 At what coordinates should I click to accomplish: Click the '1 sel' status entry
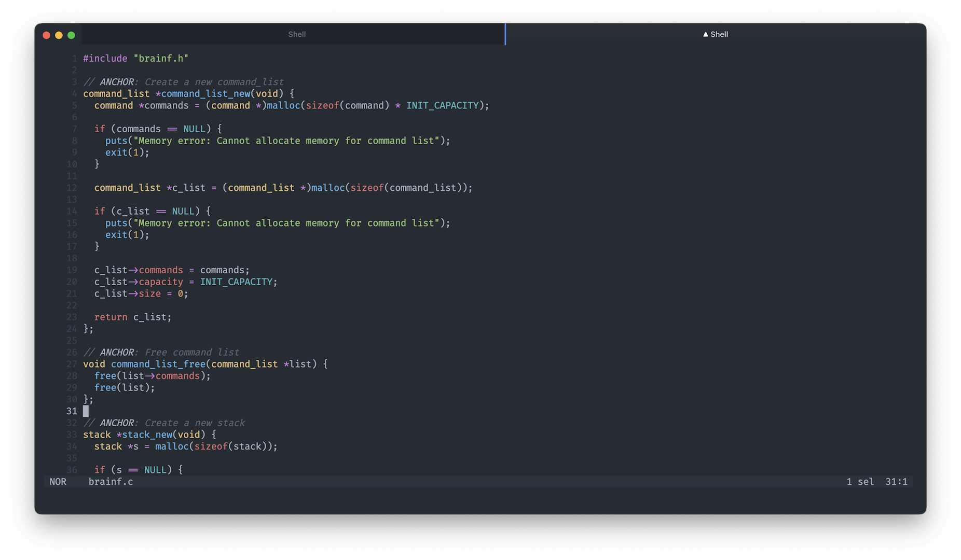click(860, 482)
